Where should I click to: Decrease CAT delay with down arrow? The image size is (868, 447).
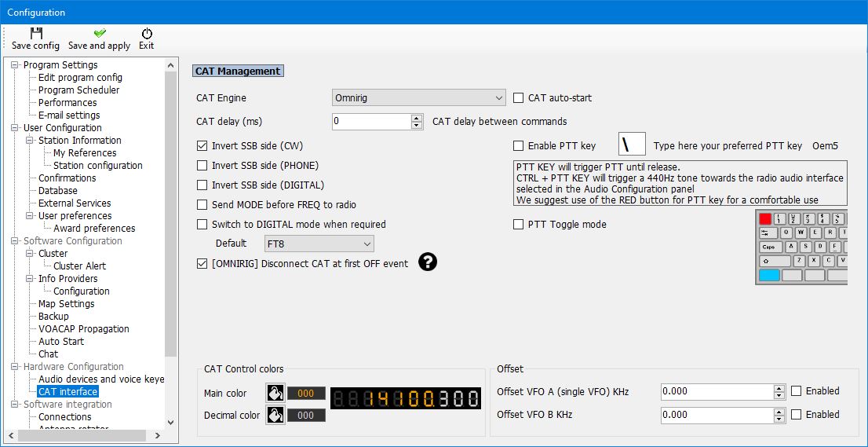pyautogui.click(x=417, y=125)
